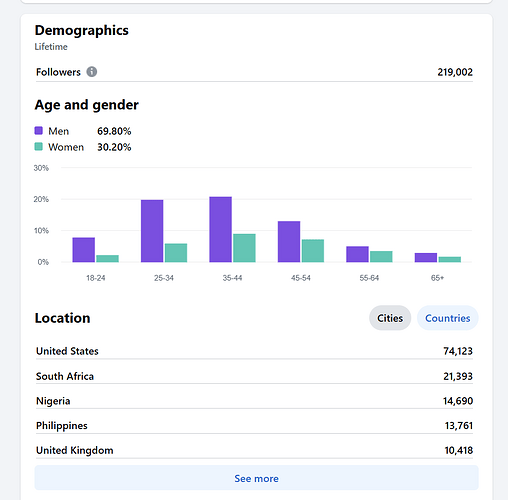The width and height of the screenshot is (508, 500).
Task: Select the United States row
Action: tap(254, 351)
